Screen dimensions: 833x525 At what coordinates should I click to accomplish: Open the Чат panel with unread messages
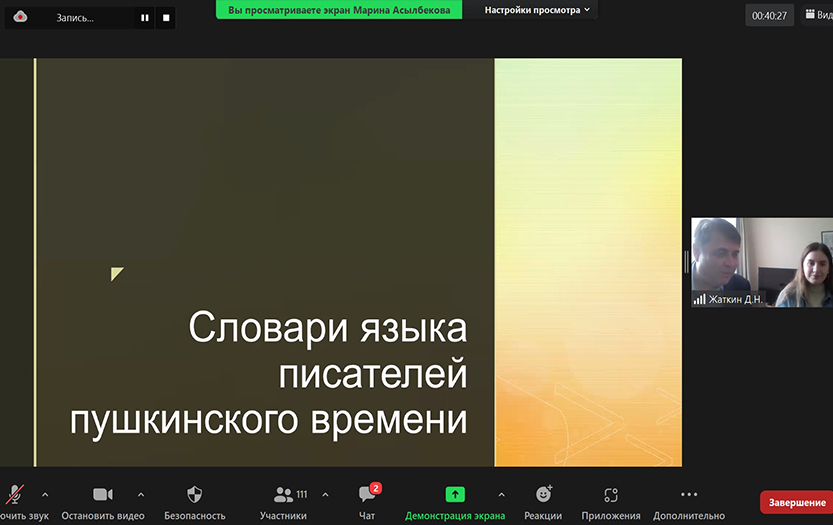(x=367, y=495)
